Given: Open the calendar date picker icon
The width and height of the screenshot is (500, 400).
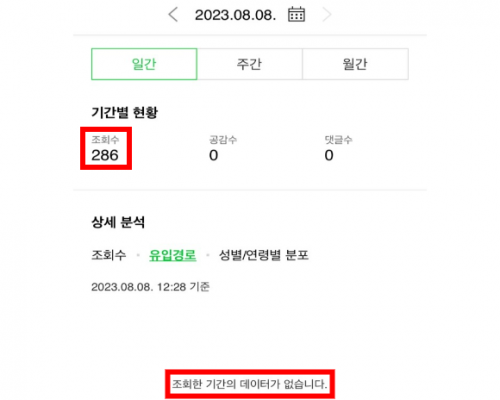Looking at the screenshot, I should 296,14.
